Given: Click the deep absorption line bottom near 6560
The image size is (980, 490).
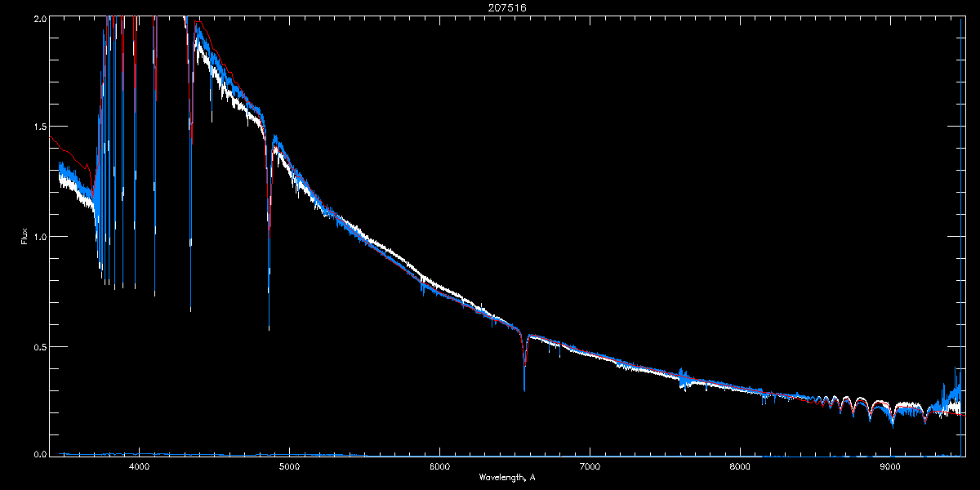Looking at the screenshot, I should 524,387.
